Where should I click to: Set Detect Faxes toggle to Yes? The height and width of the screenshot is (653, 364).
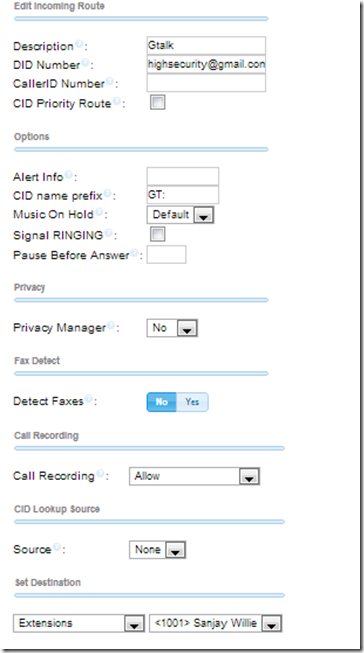pos(192,402)
